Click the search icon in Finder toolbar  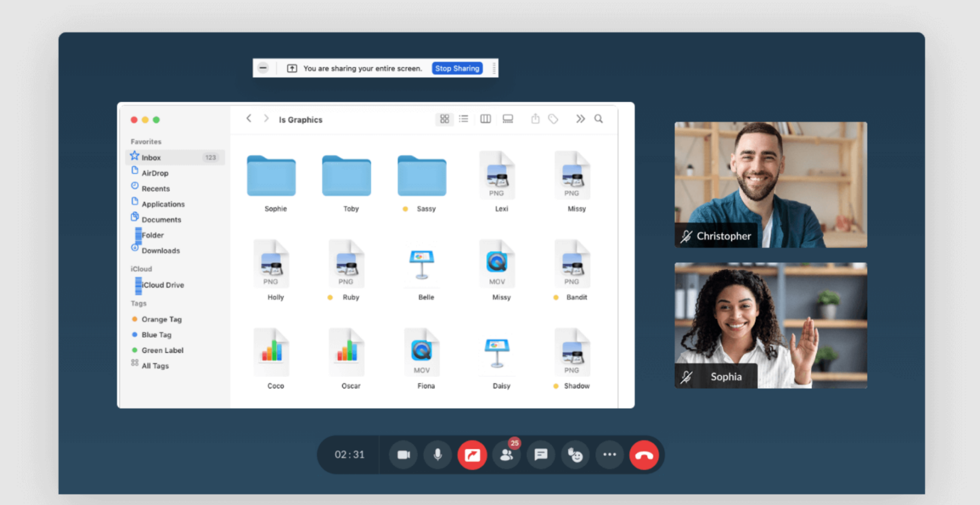pyautogui.click(x=598, y=119)
